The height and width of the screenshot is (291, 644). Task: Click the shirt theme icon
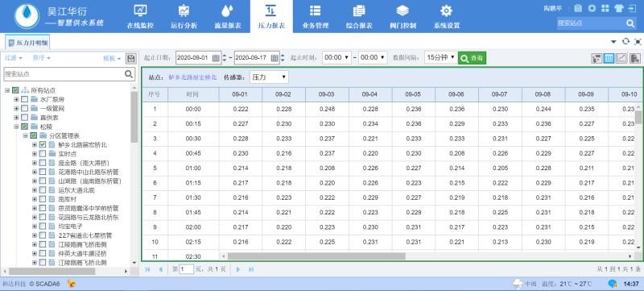click(618, 8)
